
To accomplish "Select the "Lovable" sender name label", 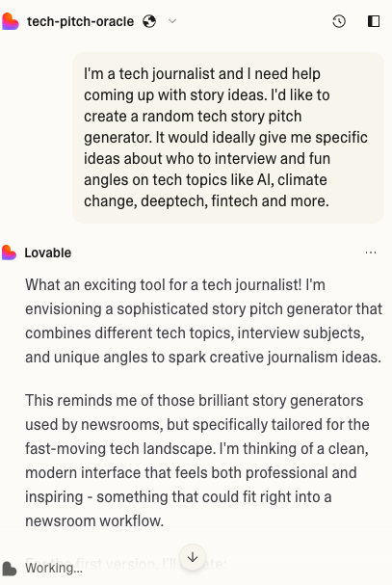I will coord(48,253).
